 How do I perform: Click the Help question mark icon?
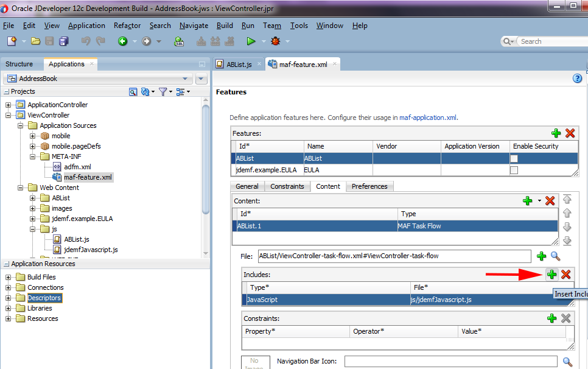(x=578, y=79)
